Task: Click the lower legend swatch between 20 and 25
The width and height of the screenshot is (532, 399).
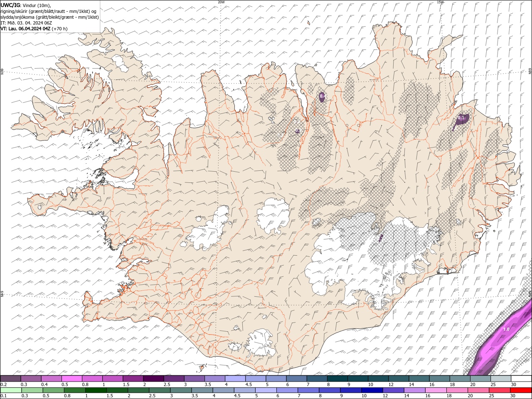Action: click(478, 390)
